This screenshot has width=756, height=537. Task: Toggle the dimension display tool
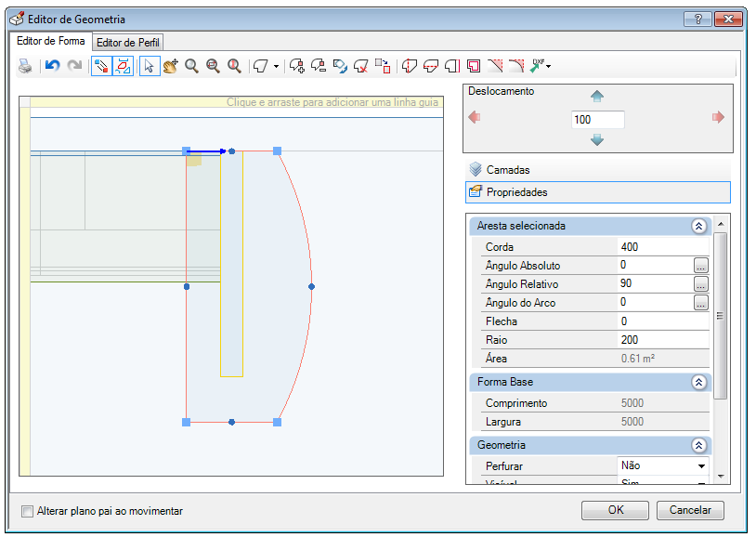coord(123,66)
